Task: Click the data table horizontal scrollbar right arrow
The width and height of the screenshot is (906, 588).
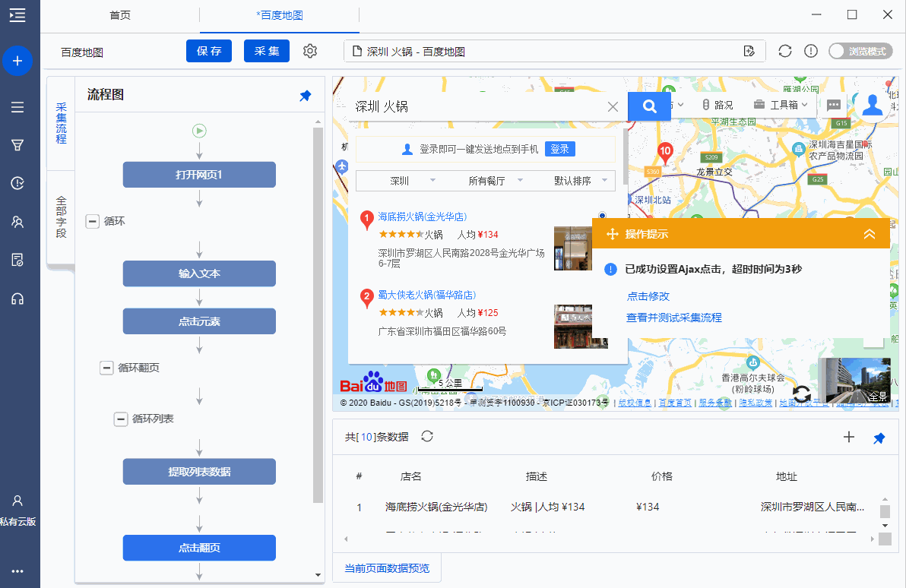Action: pyautogui.click(x=872, y=539)
